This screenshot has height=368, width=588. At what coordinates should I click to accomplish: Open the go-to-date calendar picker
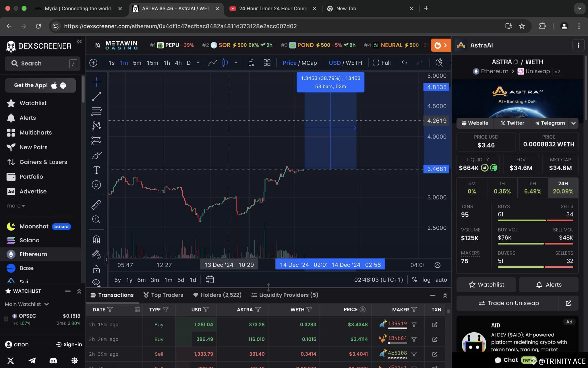pos(210,280)
